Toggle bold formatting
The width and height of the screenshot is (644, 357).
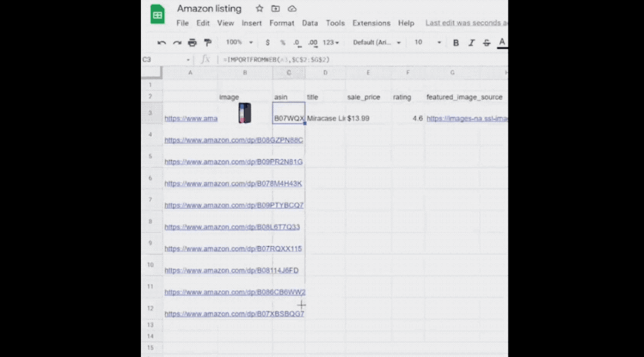click(456, 43)
